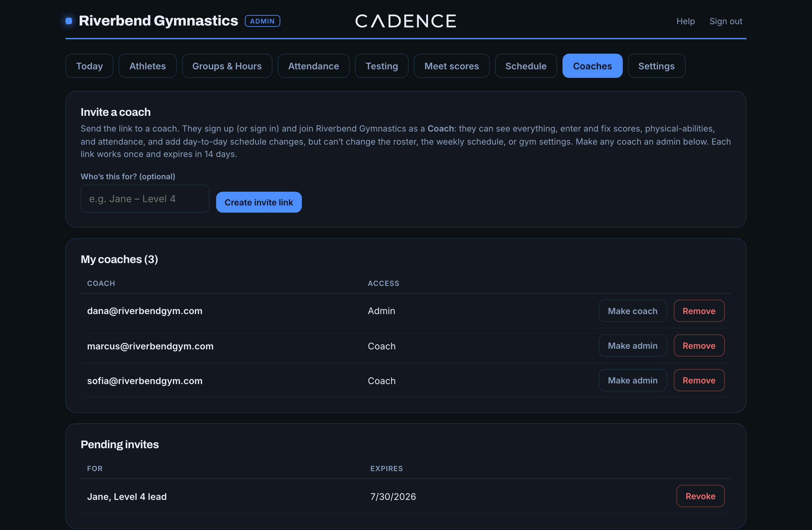Click the Cadence logo
812x530 pixels.
(x=406, y=21)
